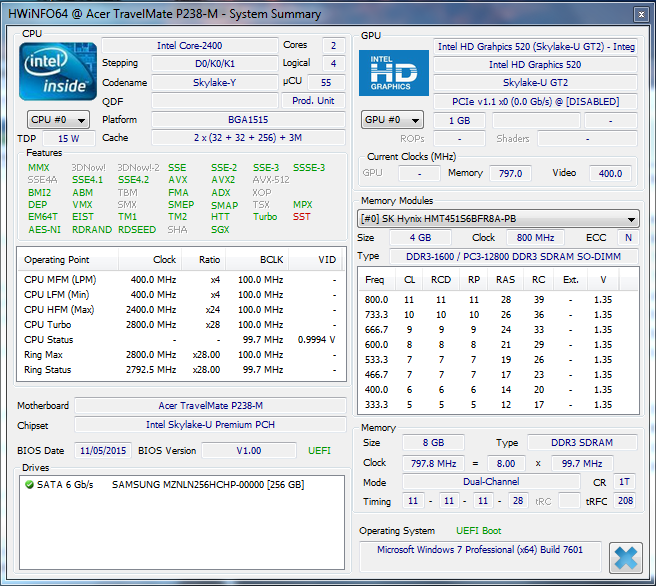Click the red SST feature flag

(x=302, y=217)
